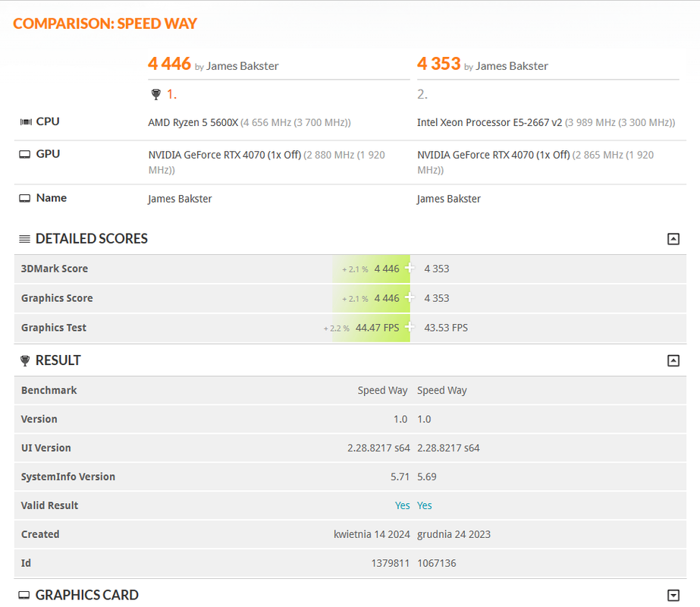
Task: Click the CPU chip icon
Action: click(26, 122)
